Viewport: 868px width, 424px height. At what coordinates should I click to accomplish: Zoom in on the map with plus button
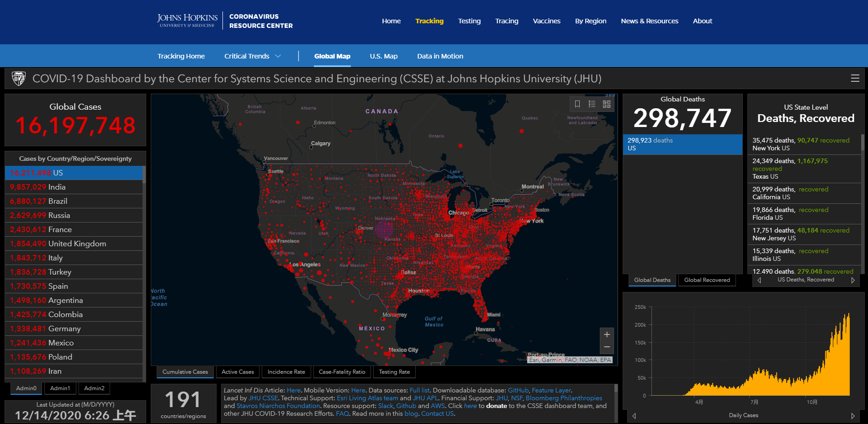click(607, 334)
